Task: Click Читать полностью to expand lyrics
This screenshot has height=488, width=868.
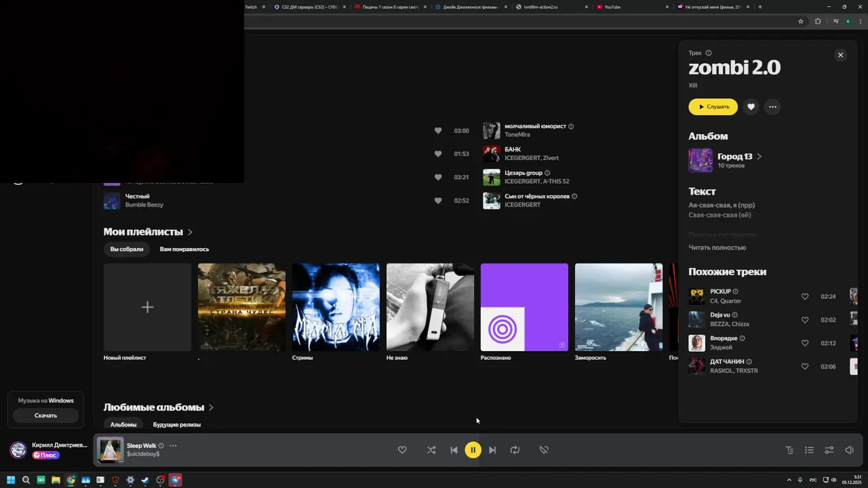Action: tap(717, 247)
